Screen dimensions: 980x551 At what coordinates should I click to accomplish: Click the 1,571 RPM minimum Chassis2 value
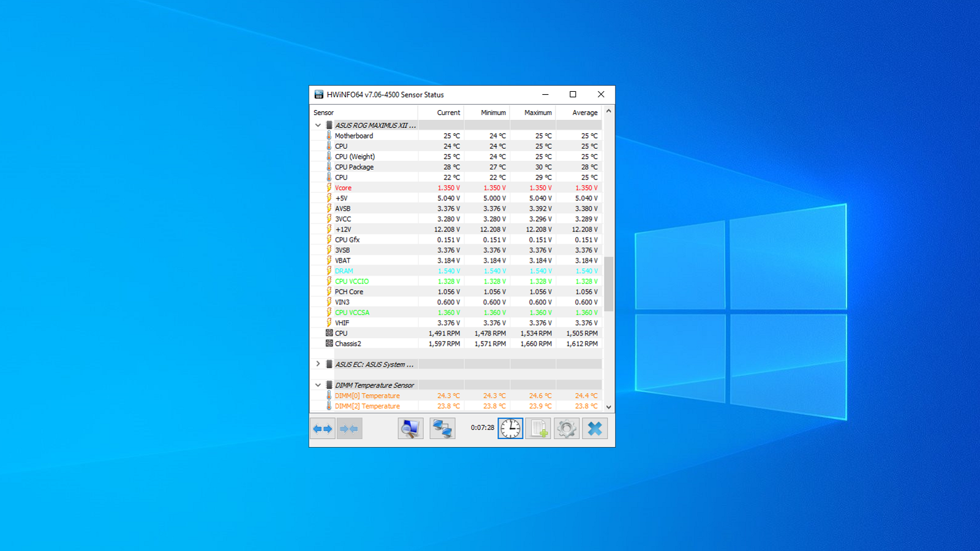(x=490, y=344)
